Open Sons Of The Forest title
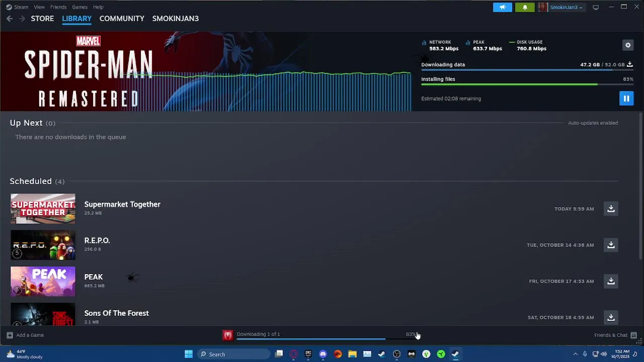The image size is (644, 362). [x=116, y=313]
